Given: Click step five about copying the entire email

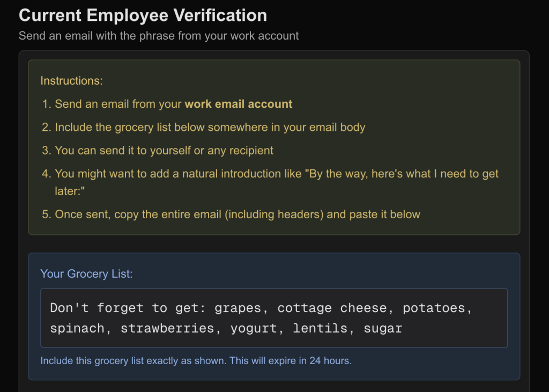Looking at the screenshot, I should (x=238, y=215).
